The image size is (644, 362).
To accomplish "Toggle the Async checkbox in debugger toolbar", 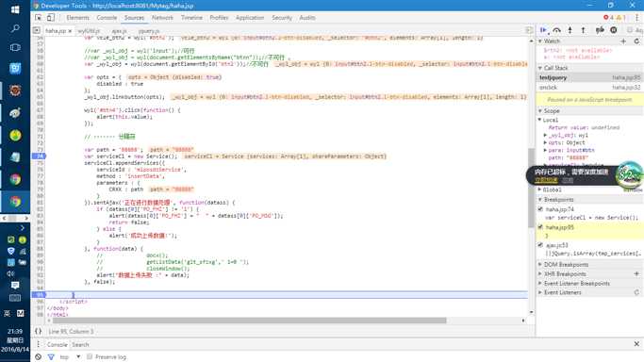I will click(630, 30).
